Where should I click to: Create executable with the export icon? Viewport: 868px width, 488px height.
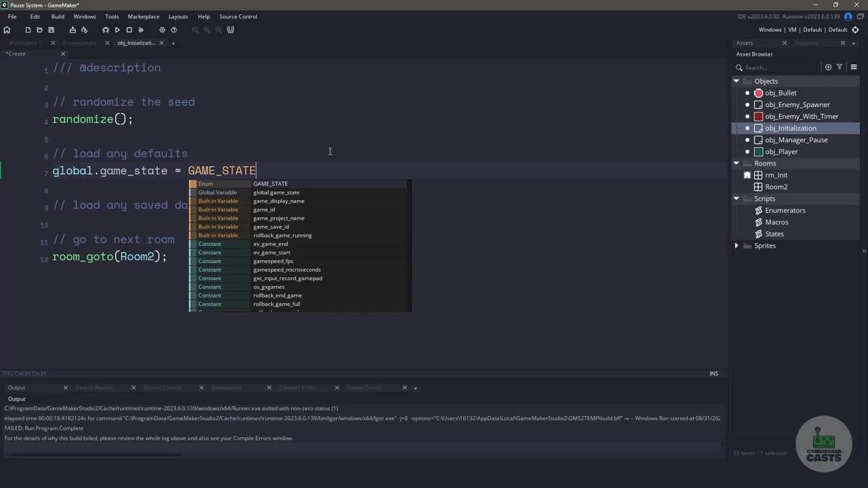pos(73,30)
